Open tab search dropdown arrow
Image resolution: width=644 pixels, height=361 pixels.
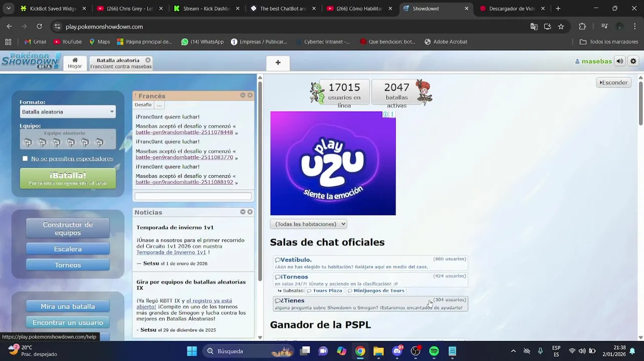pyautogui.click(x=8, y=9)
